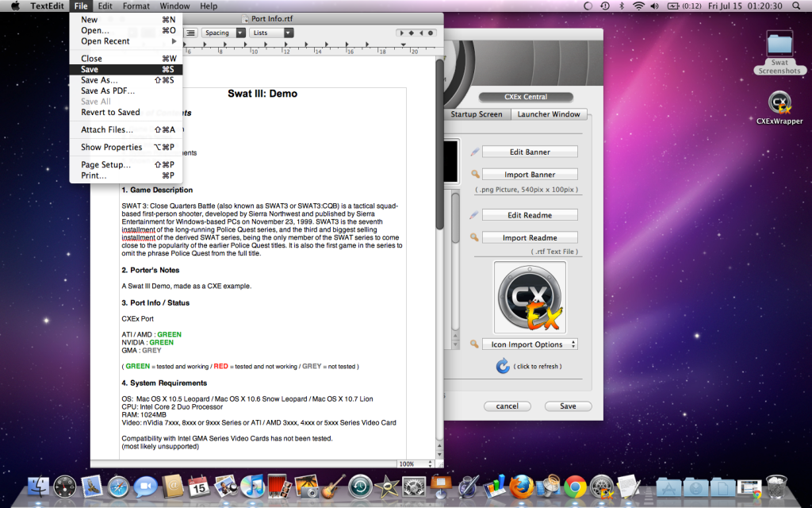
Task: Click TextEdit icon in the dock
Action: 628,487
